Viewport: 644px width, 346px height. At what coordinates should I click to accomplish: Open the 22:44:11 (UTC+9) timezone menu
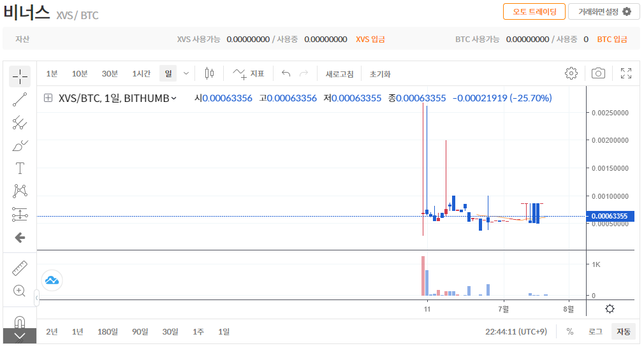tap(516, 331)
